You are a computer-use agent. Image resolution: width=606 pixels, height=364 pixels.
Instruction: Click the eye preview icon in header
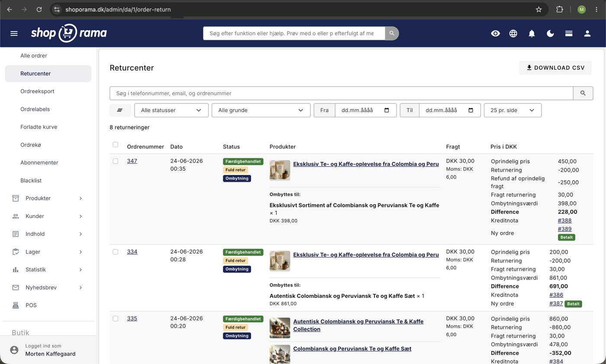(496, 33)
